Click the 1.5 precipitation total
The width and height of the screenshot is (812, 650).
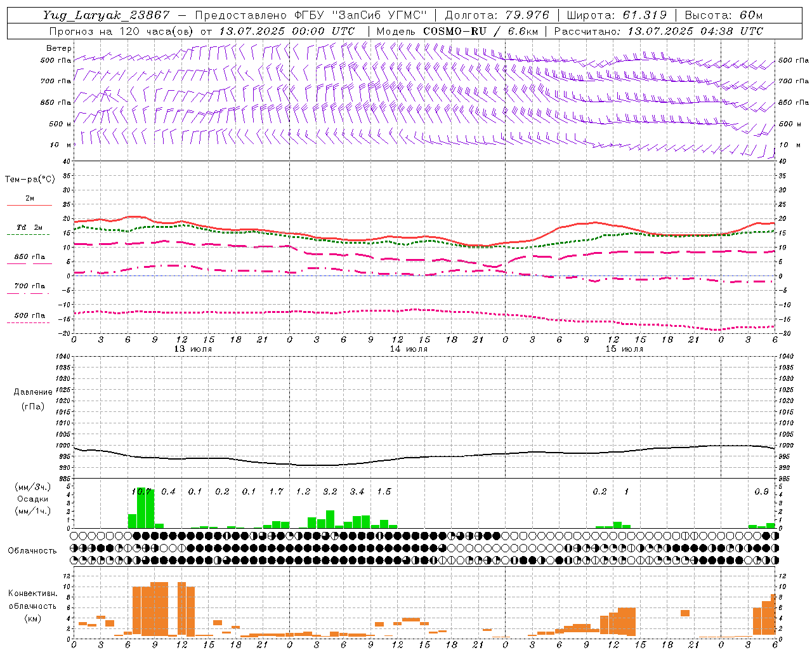(384, 492)
